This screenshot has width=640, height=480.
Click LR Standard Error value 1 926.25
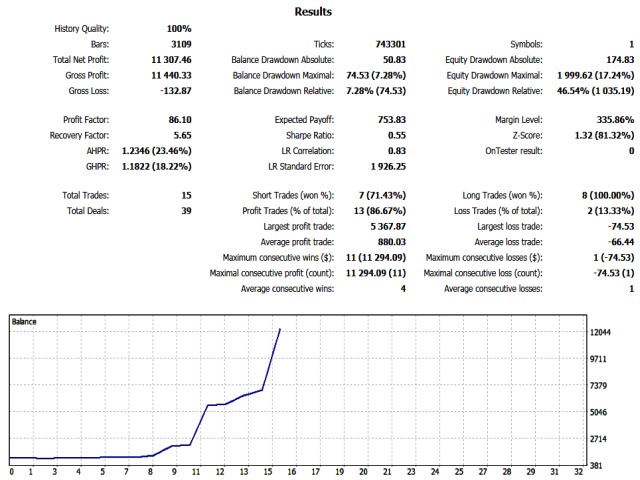coord(388,167)
